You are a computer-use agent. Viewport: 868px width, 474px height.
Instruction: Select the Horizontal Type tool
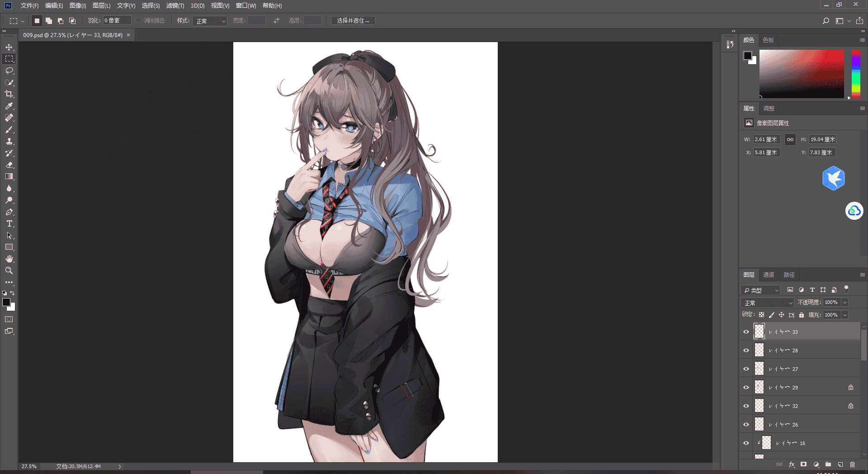(x=9, y=223)
